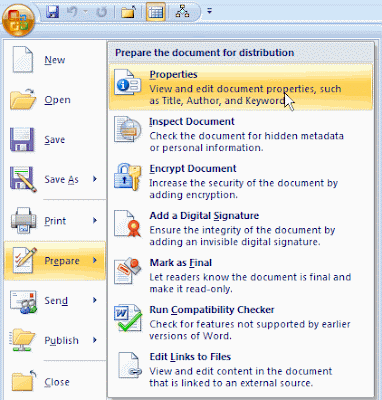Click the Open folder icon in Quick Access toolbar
The height and width of the screenshot is (400, 382).
(128, 12)
